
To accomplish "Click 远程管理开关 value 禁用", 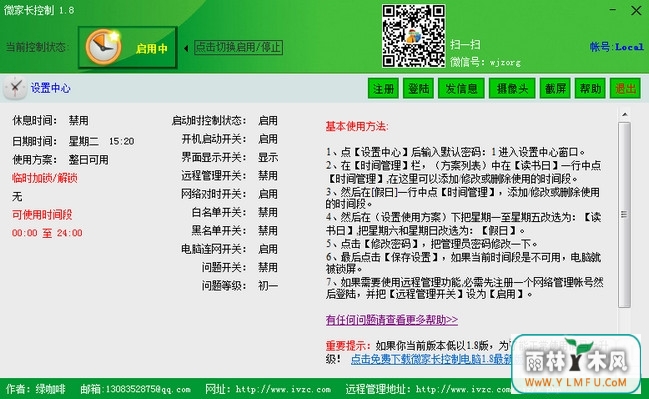I will pos(268,175).
